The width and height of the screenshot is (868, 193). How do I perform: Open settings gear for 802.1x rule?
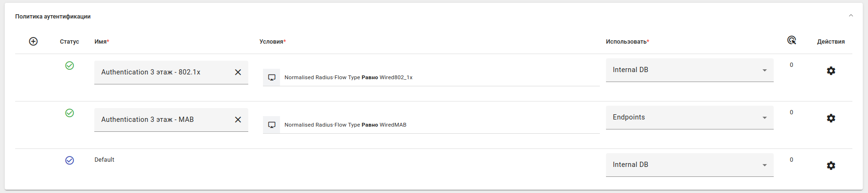click(831, 71)
